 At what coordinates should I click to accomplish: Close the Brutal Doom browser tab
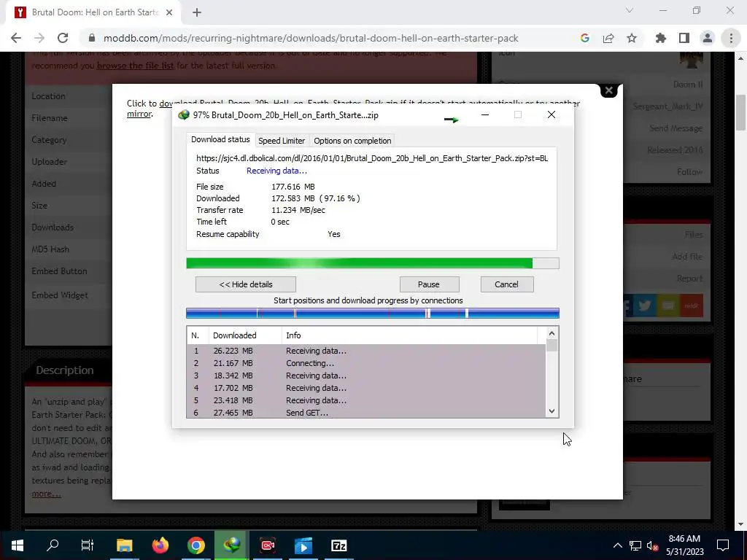169,12
